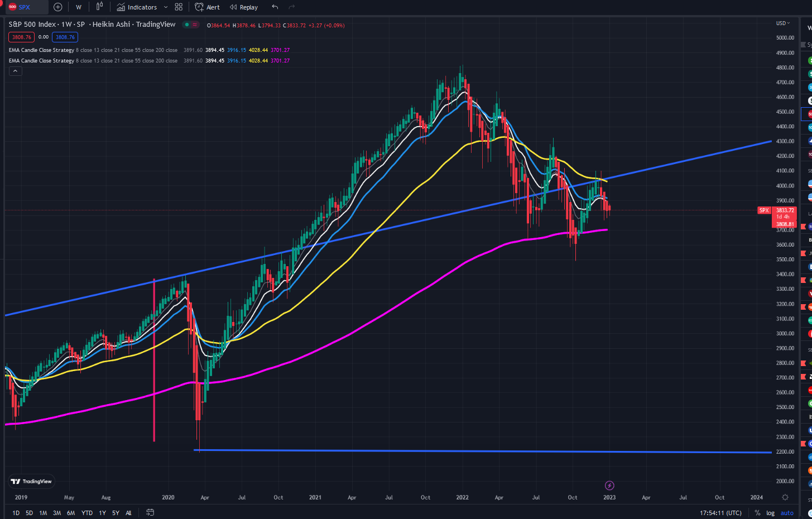Click the 17:54:11 (UTC) timezone clock
Image resolution: width=812 pixels, height=519 pixels.
[720, 513]
